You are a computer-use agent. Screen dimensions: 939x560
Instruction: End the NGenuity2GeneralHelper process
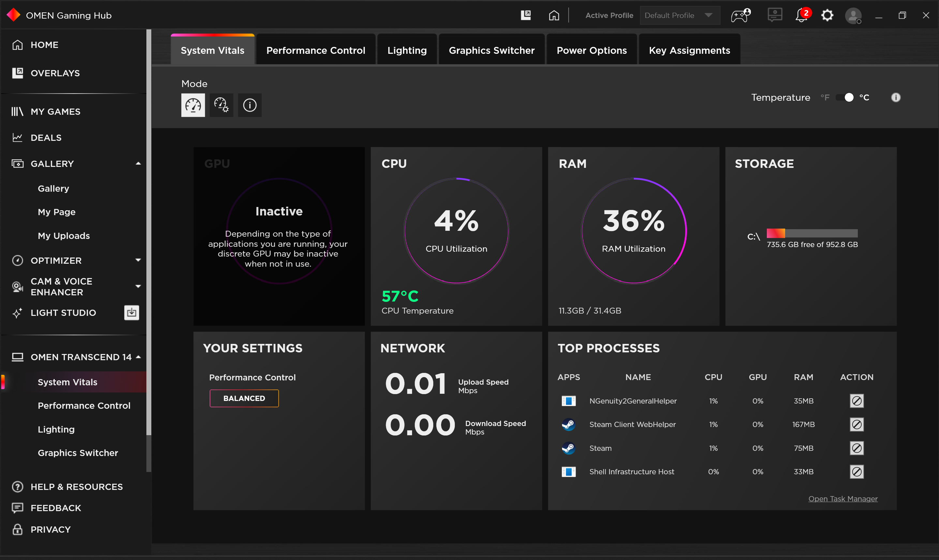pos(856,401)
